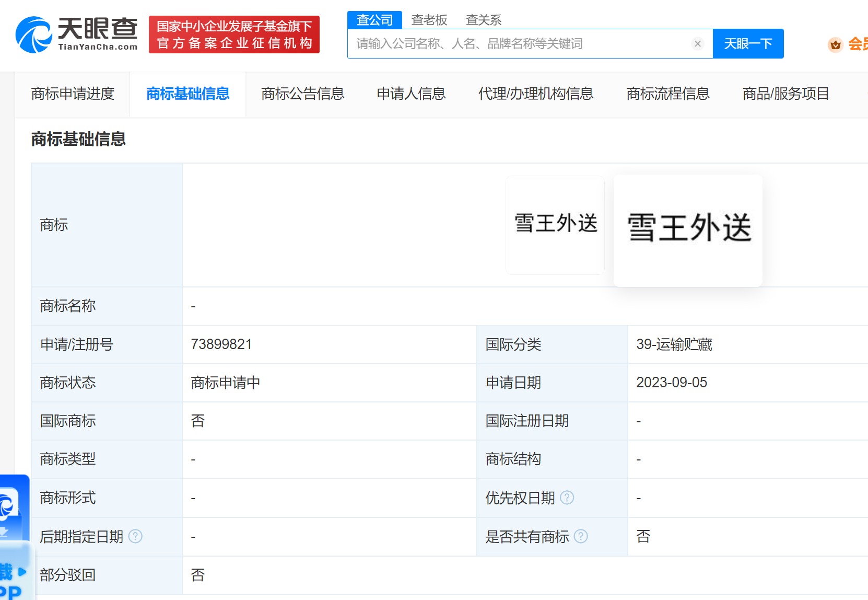The width and height of the screenshot is (868, 600).
Task: Open the 商标申请进度 tab
Action: point(73,94)
